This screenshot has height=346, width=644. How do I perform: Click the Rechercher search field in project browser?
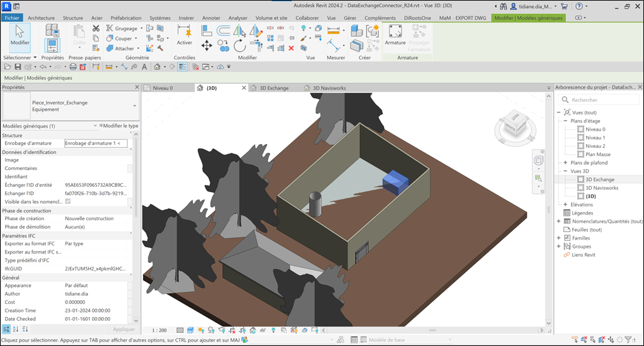[599, 100]
